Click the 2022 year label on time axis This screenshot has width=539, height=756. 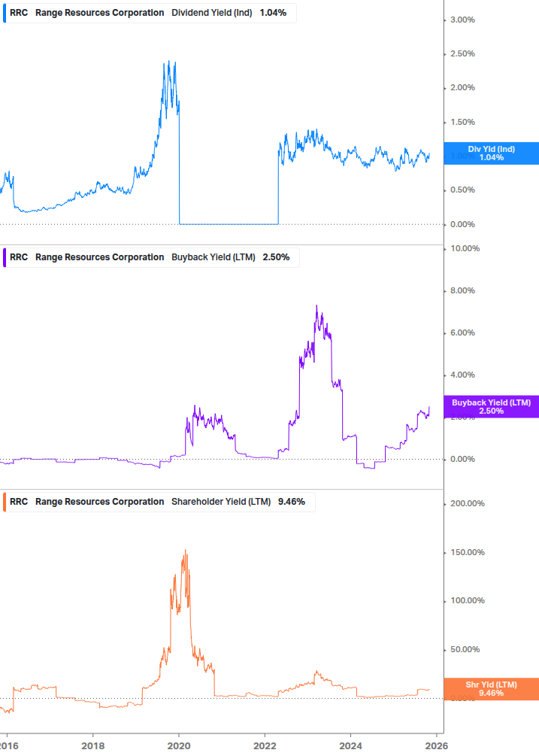point(265,746)
